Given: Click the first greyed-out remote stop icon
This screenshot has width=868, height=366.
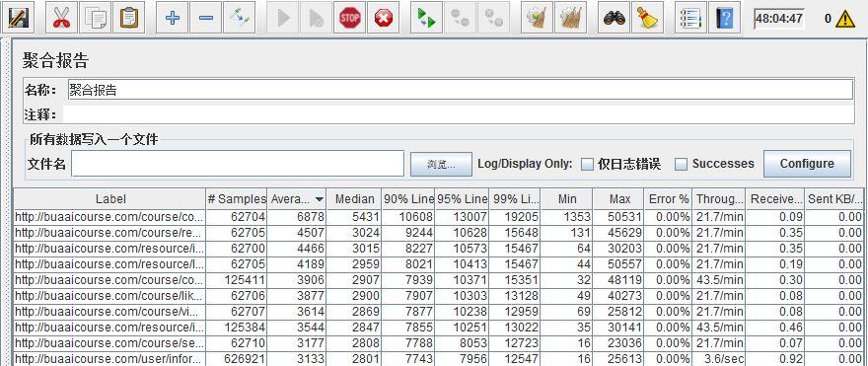Looking at the screenshot, I should pyautogui.click(x=460, y=17).
